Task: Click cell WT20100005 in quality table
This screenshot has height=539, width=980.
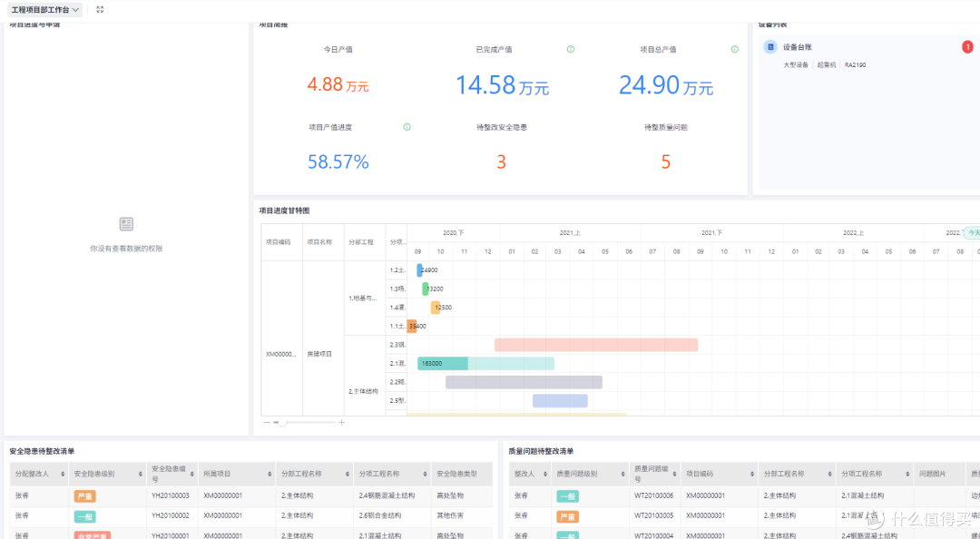Action: point(653,516)
